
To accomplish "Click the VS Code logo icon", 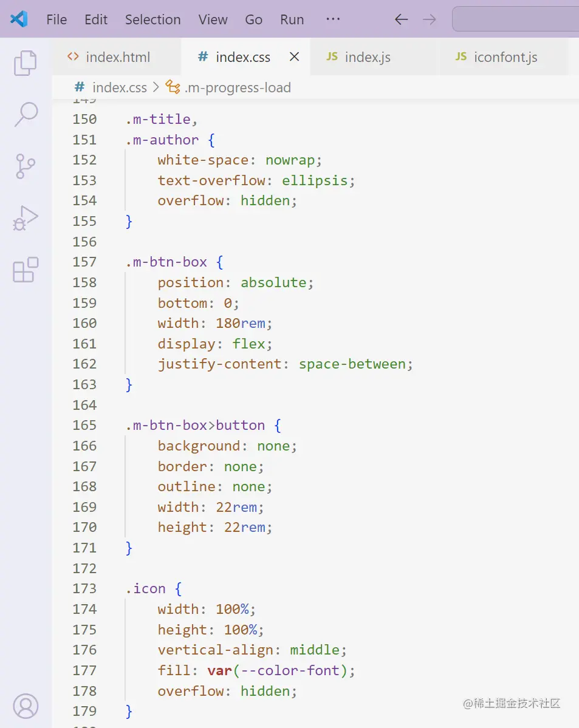I will pyautogui.click(x=19, y=19).
